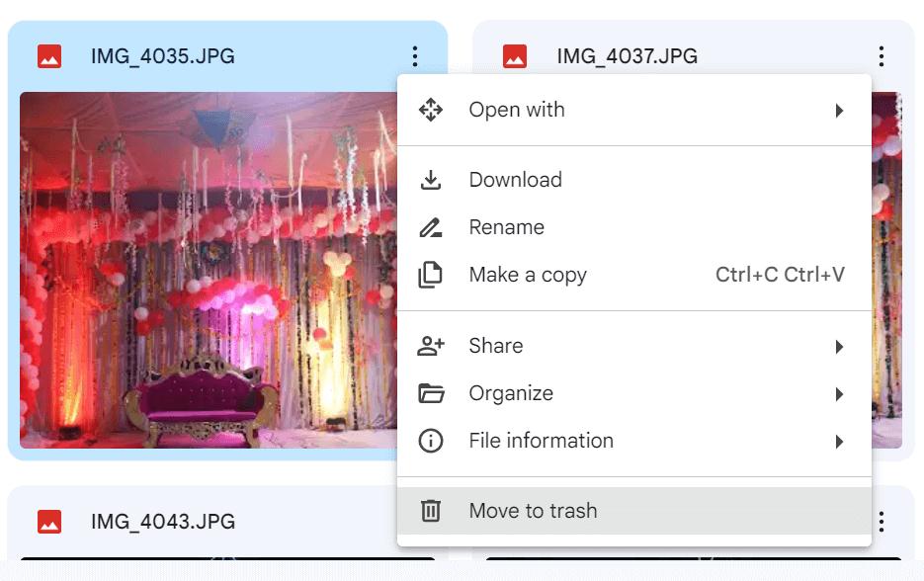Click the Open with four-arrow icon
This screenshot has width=924, height=581.
(431, 110)
